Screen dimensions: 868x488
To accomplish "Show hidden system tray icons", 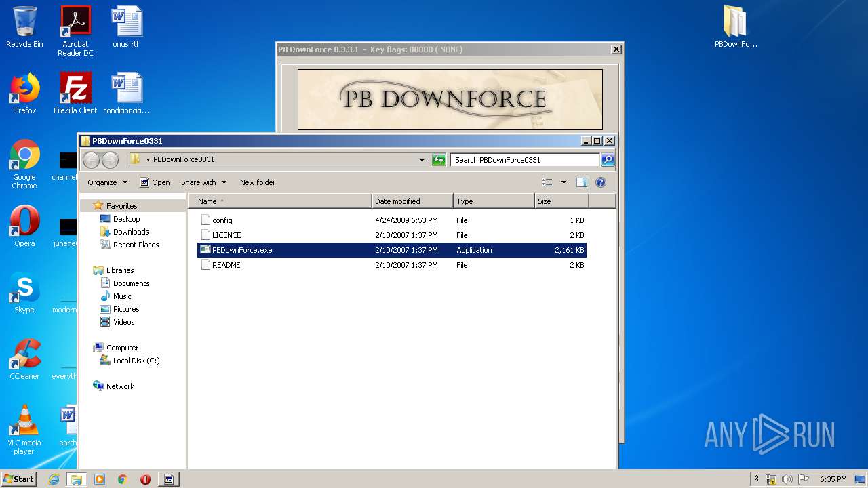I will 756,479.
